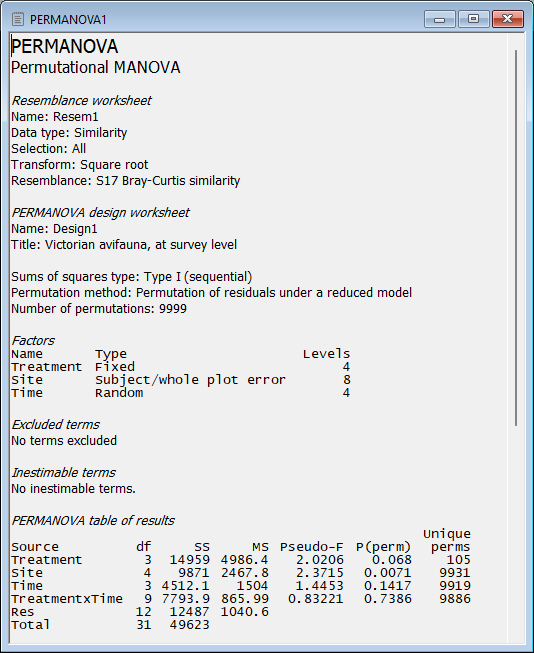The image size is (534, 653).
Task: Click 'PERMANOVA table of results' heading
Action: tap(92, 521)
